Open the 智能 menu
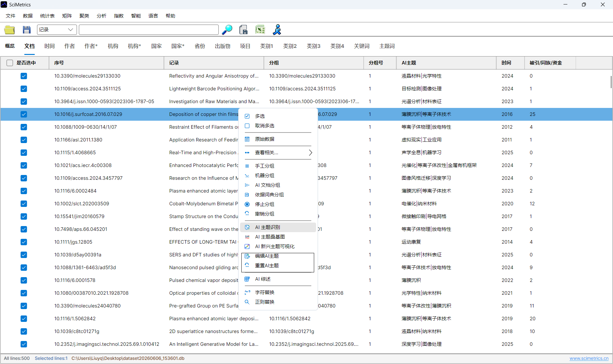Viewport: 613px width, 364px height. (136, 16)
